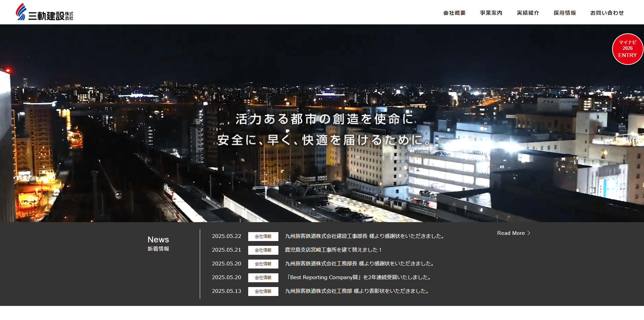
Task: Open news about 工務部 表彰状
Action: coord(357,291)
